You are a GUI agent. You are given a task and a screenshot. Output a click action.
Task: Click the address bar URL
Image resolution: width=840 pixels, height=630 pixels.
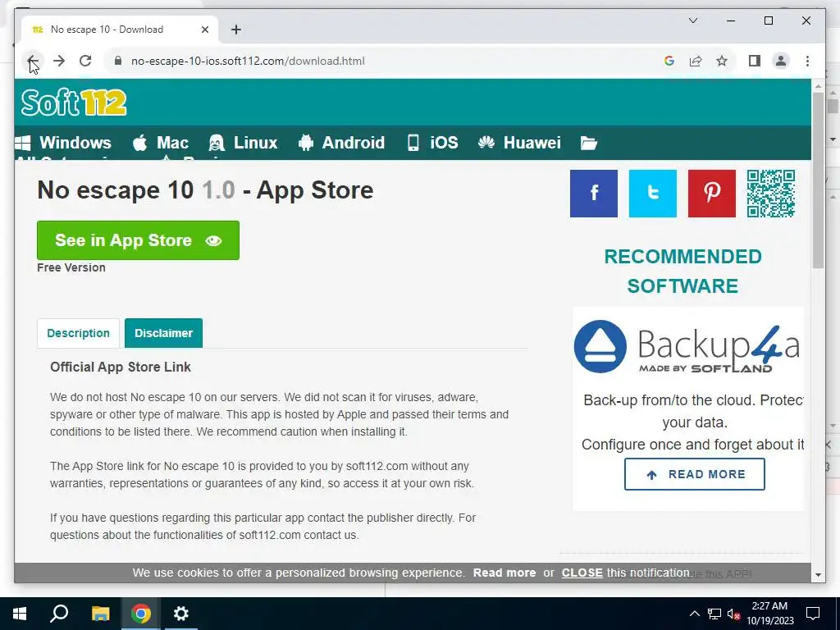tap(248, 61)
